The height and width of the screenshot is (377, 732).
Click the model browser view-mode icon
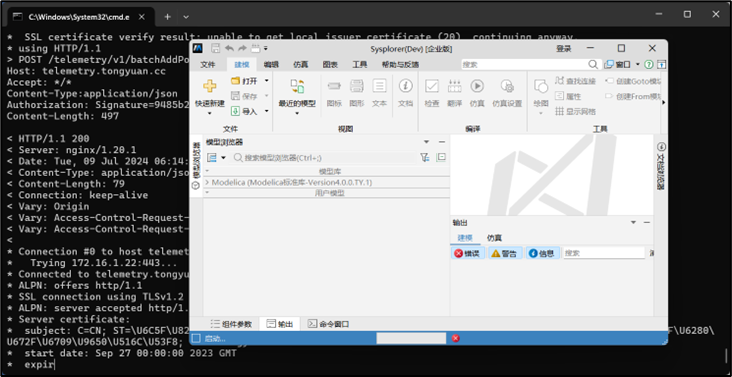[x=212, y=158]
